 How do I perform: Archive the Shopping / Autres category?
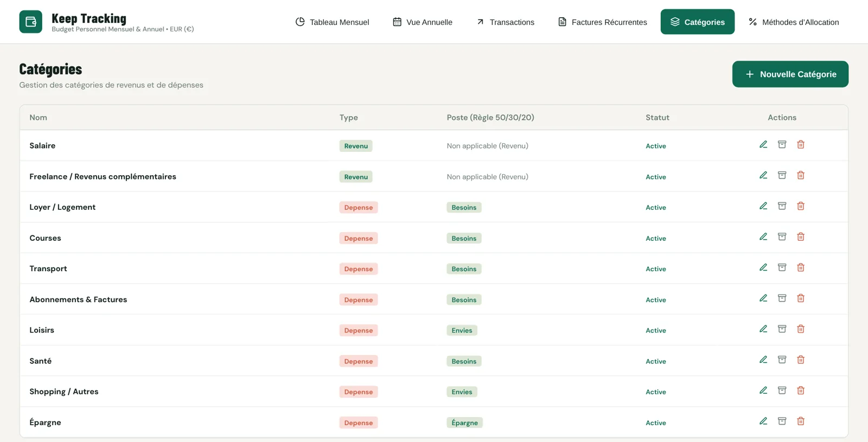click(782, 390)
